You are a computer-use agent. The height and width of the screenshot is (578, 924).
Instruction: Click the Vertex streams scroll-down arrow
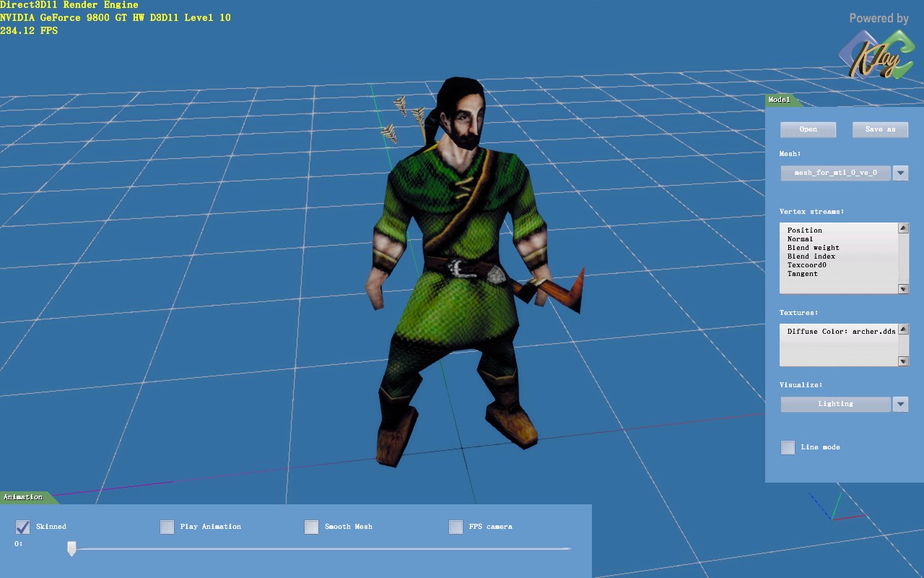click(903, 289)
